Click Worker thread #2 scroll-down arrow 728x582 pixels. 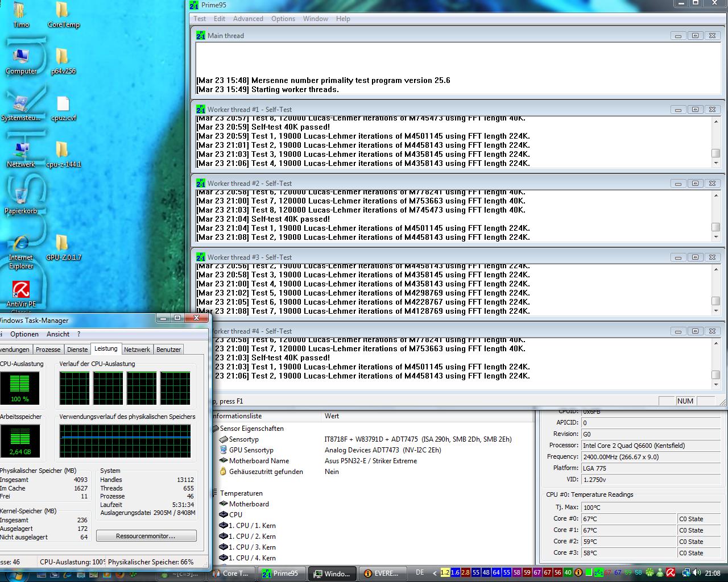716,237
